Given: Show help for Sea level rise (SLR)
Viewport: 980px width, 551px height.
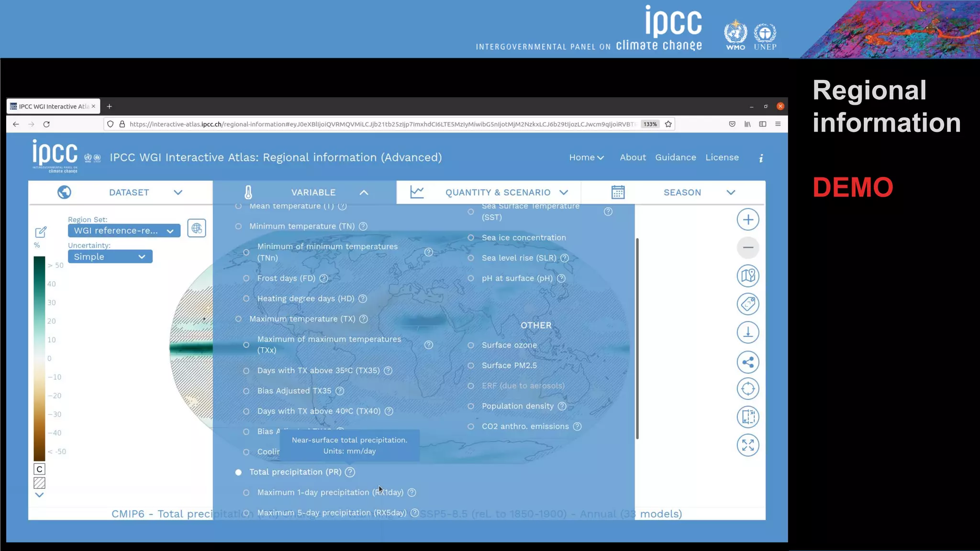Looking at the screenshot, I should pyautogui.click(x=565, y=258).
